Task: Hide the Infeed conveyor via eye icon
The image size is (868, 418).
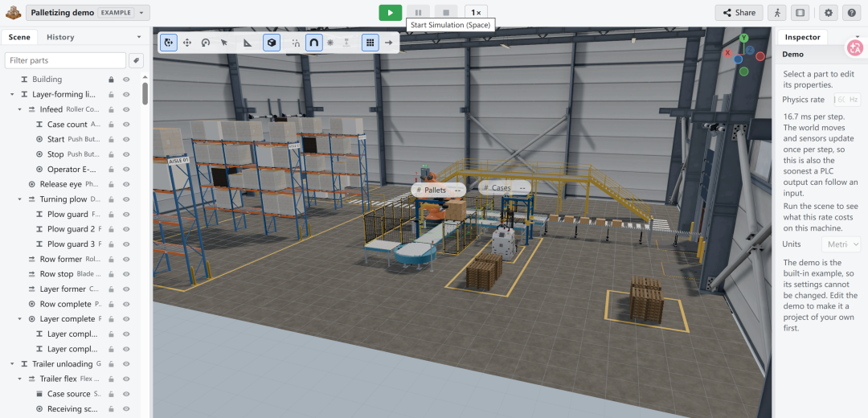Action: pos(126,109)
